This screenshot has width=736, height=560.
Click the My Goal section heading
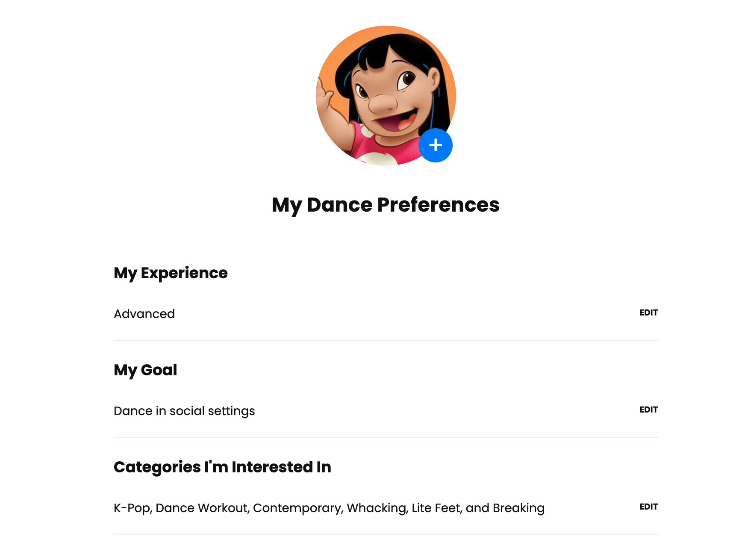[145, 370]
